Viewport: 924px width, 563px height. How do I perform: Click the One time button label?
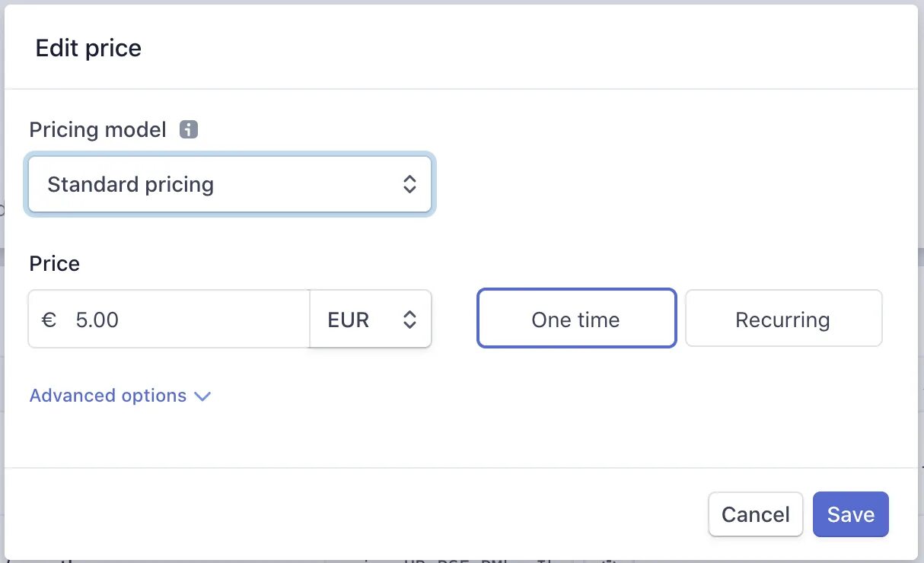[x=575, y=320]
